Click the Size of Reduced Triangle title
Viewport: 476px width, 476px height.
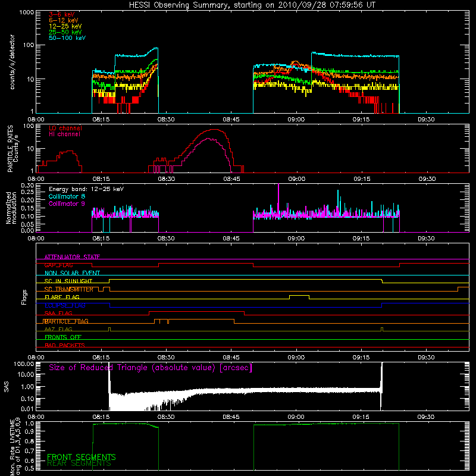(x=151, y=368)
